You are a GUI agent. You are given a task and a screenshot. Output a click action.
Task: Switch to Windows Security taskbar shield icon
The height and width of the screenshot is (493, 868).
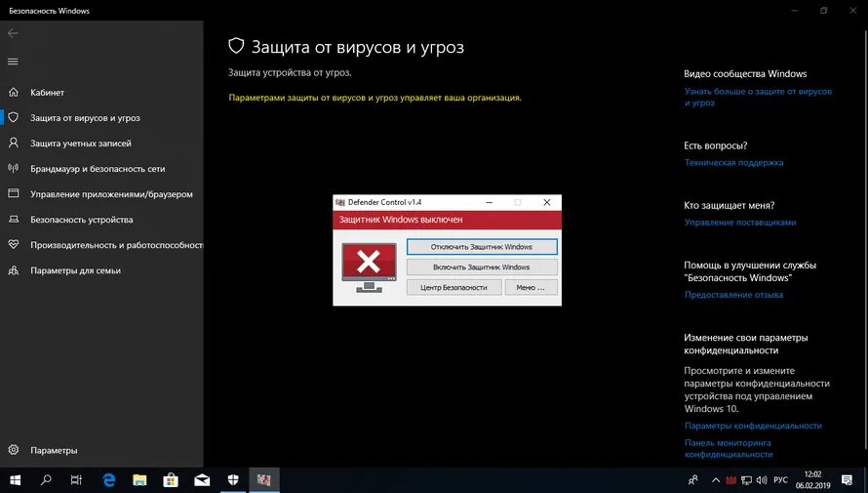233,480
